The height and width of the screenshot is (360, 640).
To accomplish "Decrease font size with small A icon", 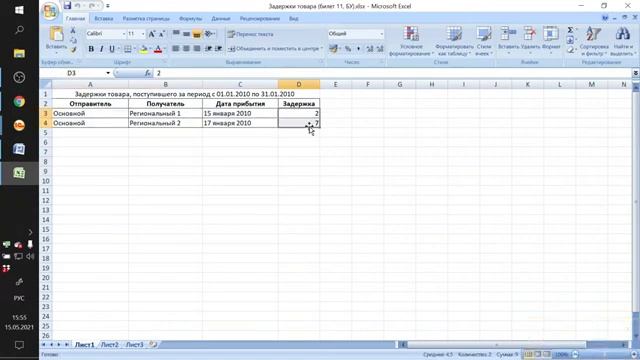I will point(161,34).
